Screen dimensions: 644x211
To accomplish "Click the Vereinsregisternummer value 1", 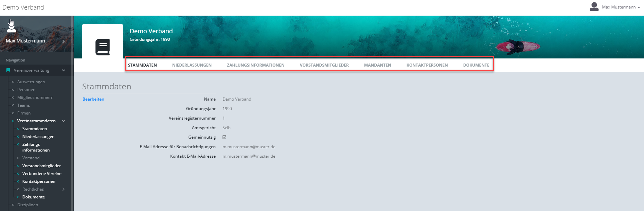I will pos(223,118).
